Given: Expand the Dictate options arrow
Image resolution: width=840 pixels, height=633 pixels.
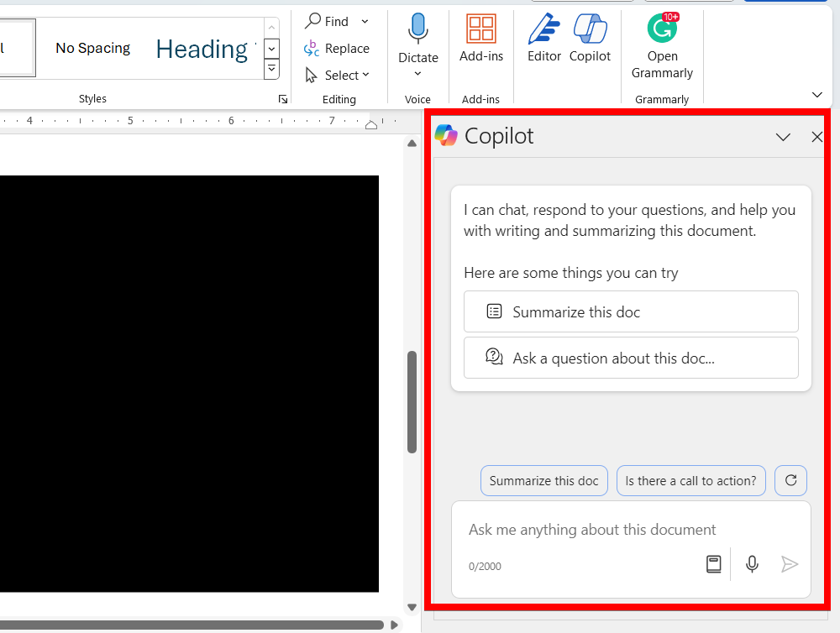Looking at the screenshot, I should click(417, 73).
